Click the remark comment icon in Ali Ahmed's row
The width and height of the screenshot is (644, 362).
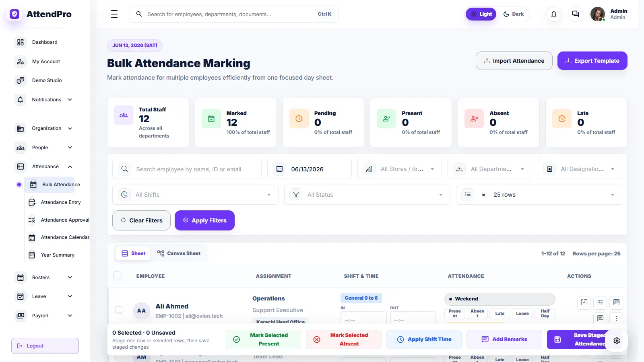tap(600, 318)
